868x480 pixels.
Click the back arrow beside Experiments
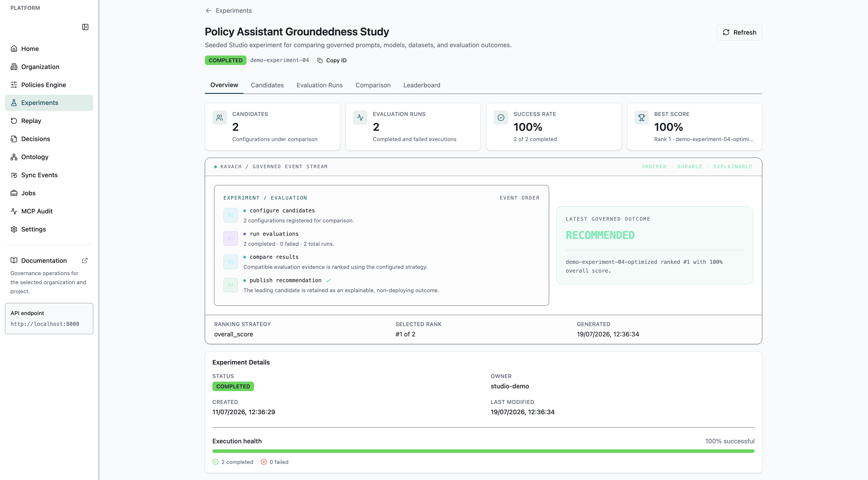coord(208,11)
